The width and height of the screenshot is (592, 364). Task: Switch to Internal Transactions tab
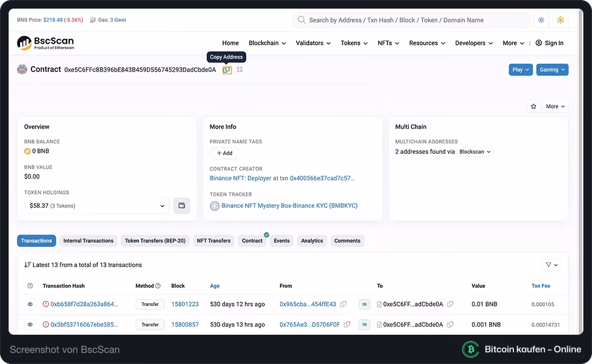pos(89,241)
